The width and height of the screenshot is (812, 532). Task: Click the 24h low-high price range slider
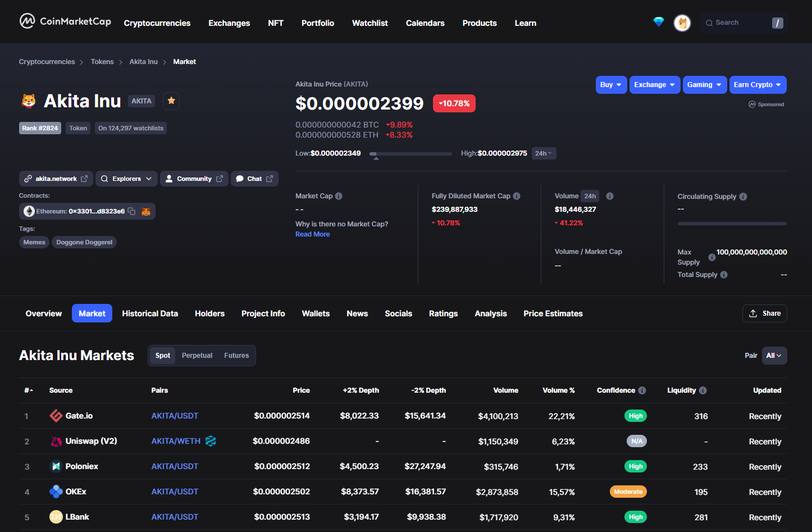[x=410, y=153]
